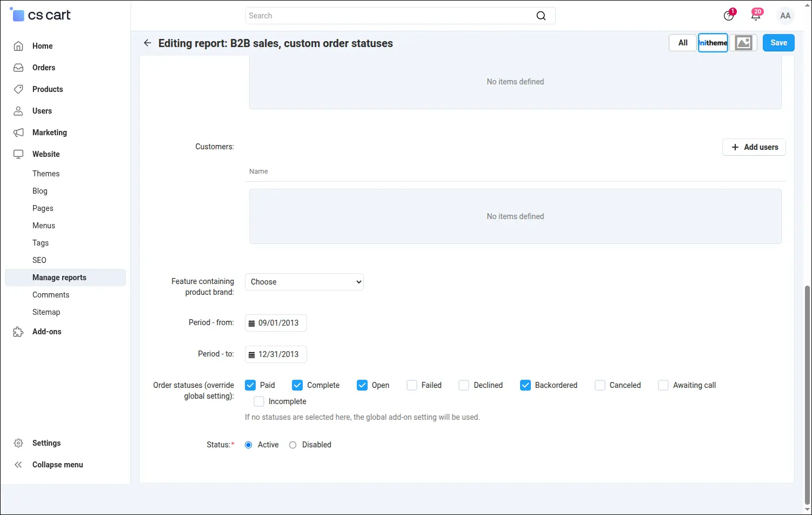Viewport: 812px width, 515px height.
Task: Check the Canceled order status
Action: [x=600, y=385]
